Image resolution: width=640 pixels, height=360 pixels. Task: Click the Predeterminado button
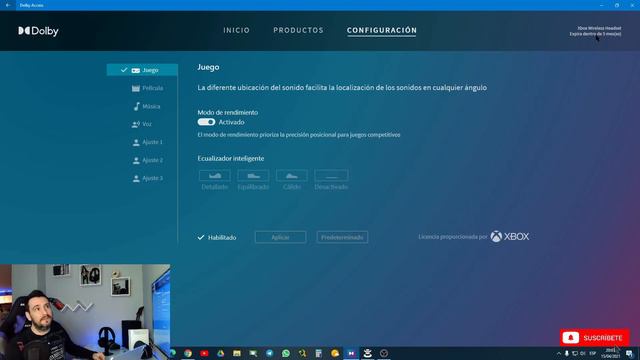coord(342,237)
